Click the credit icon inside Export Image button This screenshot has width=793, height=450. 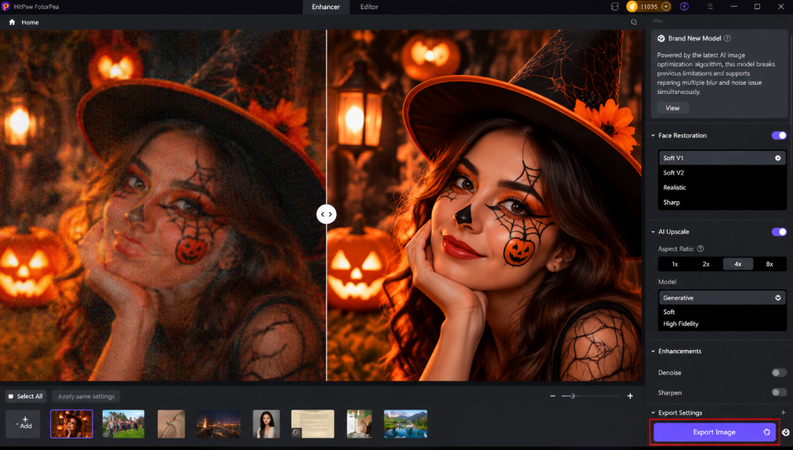[767, 432]
